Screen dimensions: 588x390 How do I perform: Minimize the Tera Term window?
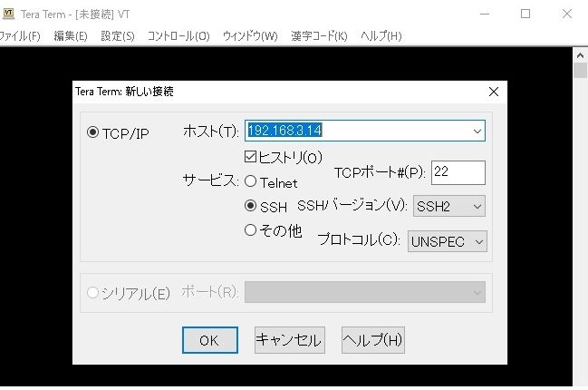pos(485,14)
